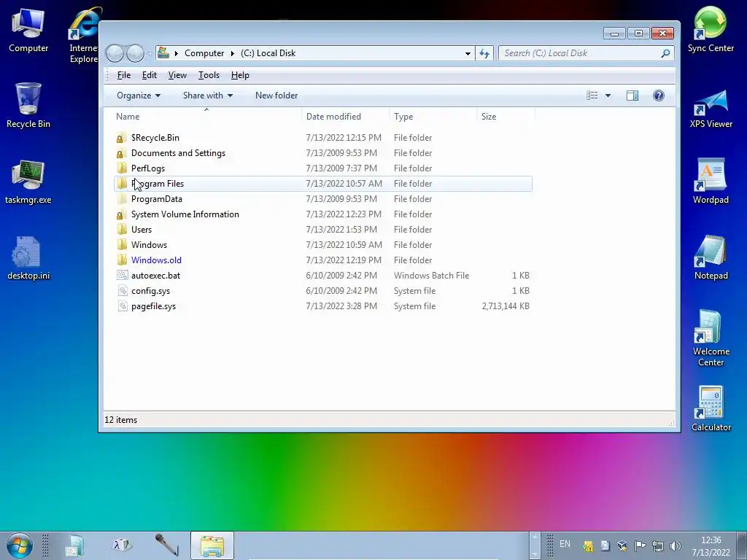
Task: Click the New folder button
Action: pyautogui.click(x=276, y=96)
